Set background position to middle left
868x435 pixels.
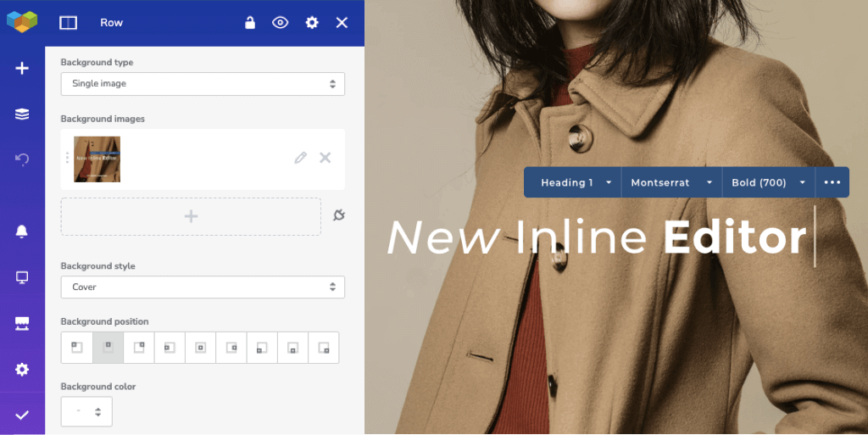170,348
